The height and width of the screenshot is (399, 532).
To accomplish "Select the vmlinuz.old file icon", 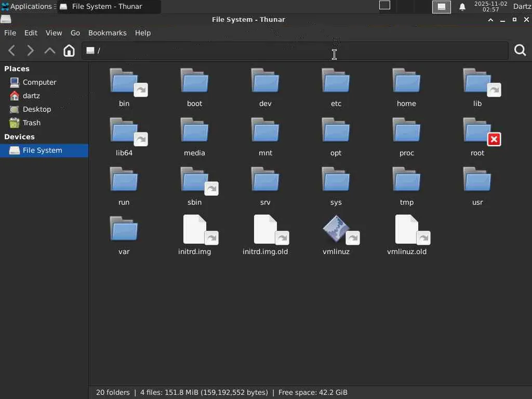I will [x=407, y=229].
